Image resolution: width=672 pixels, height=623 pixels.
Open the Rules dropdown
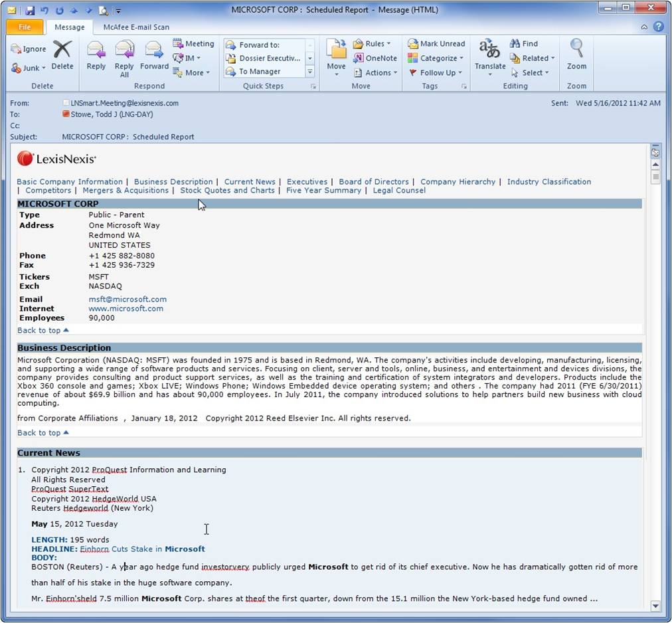coord(372,44)
